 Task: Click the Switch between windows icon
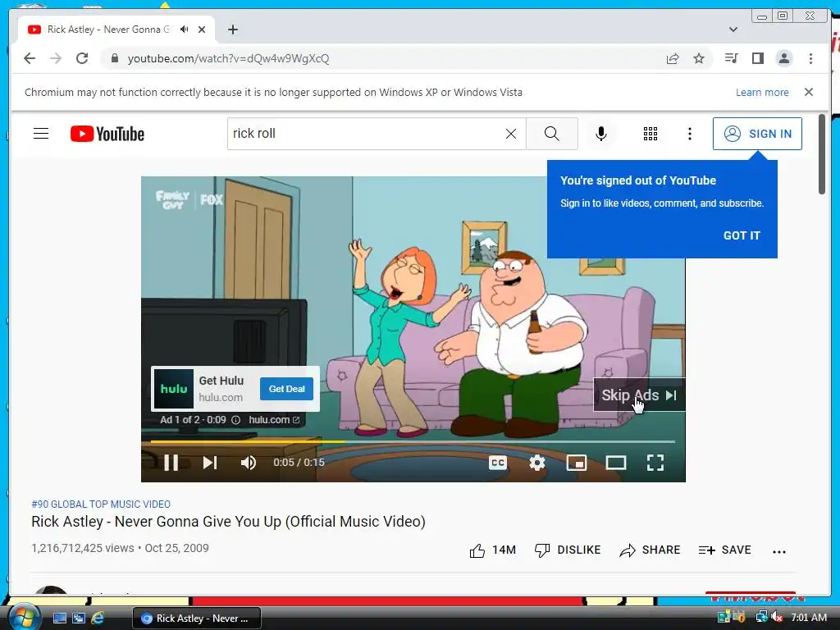coord(79,619)
